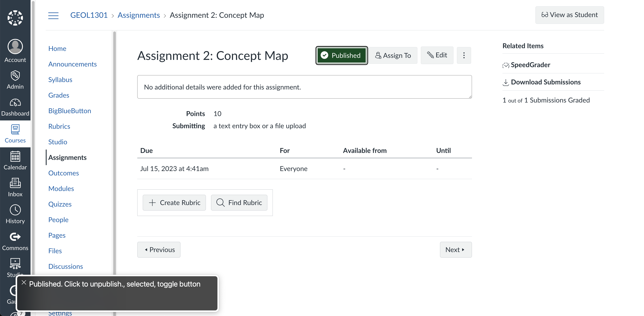Open Canvas Commons
Screen dimensions: 644x316
pos(15,241)
